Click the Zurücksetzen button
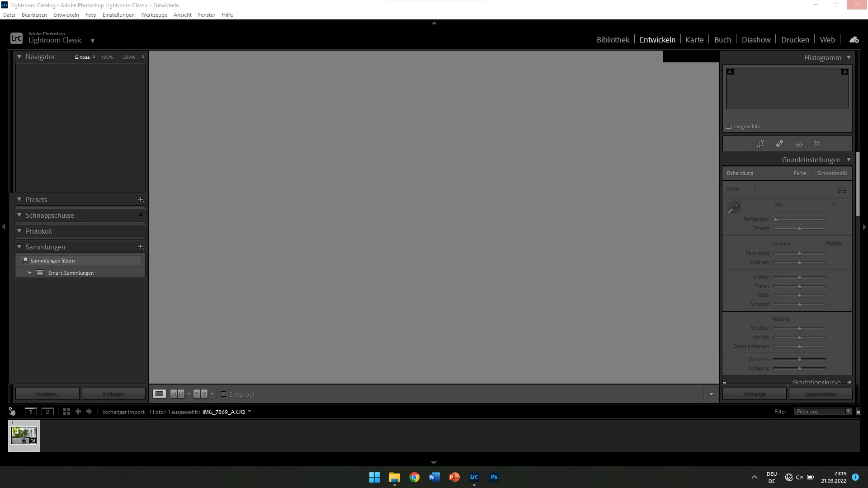Image resolution: width=868 pixels, height=488 pixels. point(820,394)
